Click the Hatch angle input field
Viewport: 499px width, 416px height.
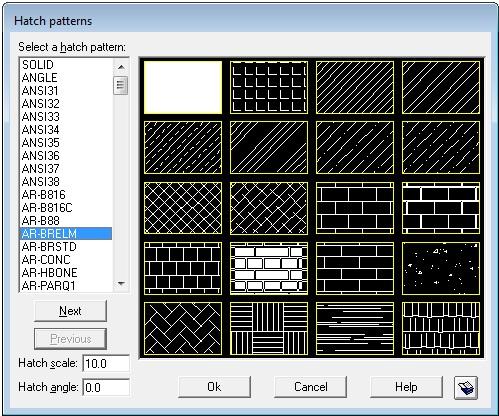pos(106,388)
